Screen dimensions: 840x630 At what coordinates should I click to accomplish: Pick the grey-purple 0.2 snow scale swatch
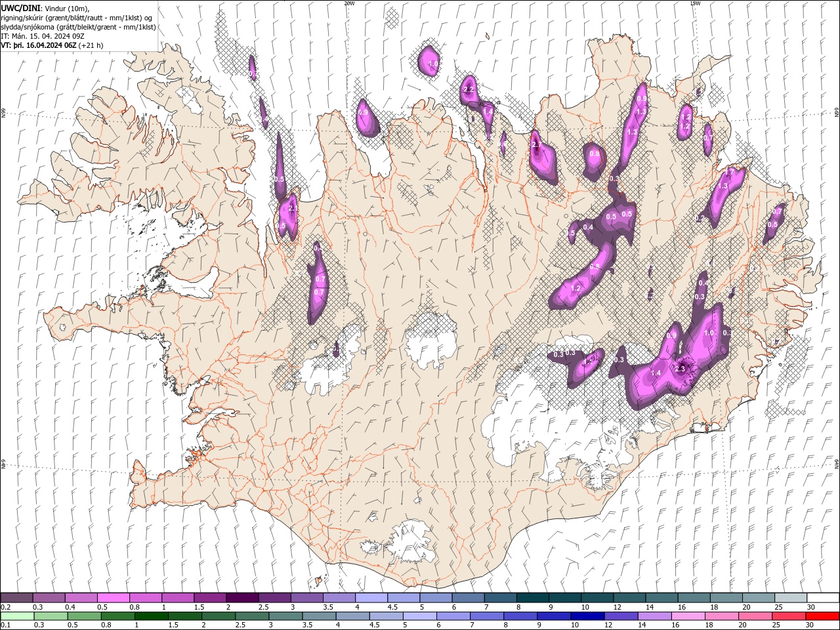[x=16, y=598]
